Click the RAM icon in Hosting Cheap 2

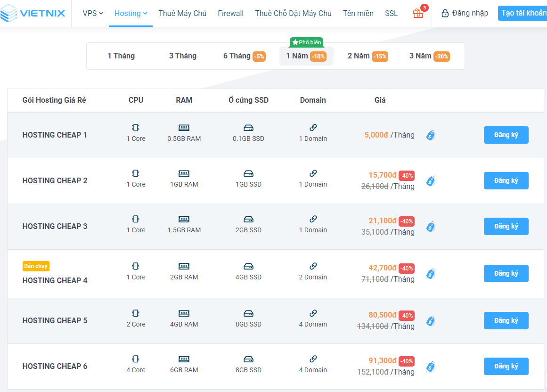point(184,173)
